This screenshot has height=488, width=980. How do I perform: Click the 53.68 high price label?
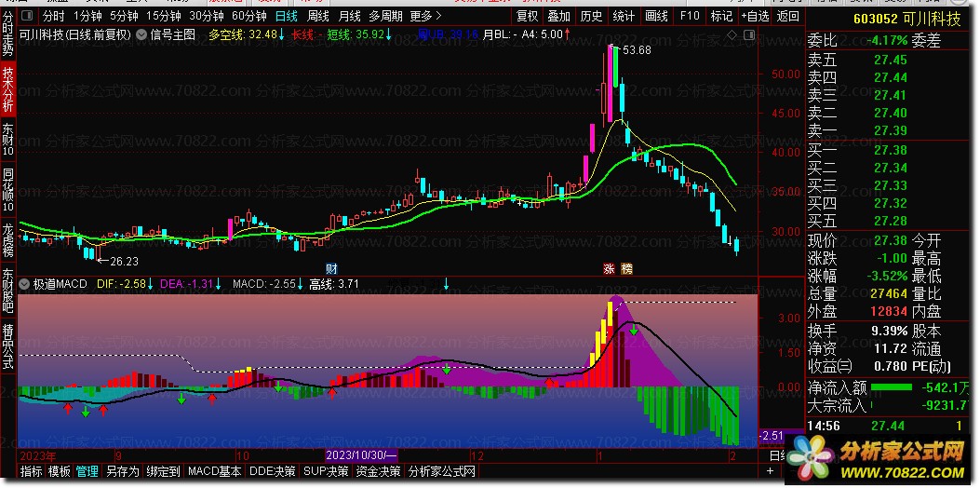point(637,50)
